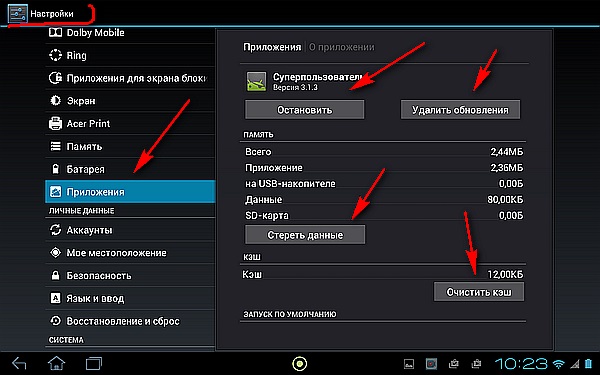Viewport: 600px width, 375px height.
Task: Click the Удалить обновления button
Action: tap(460, 110)
